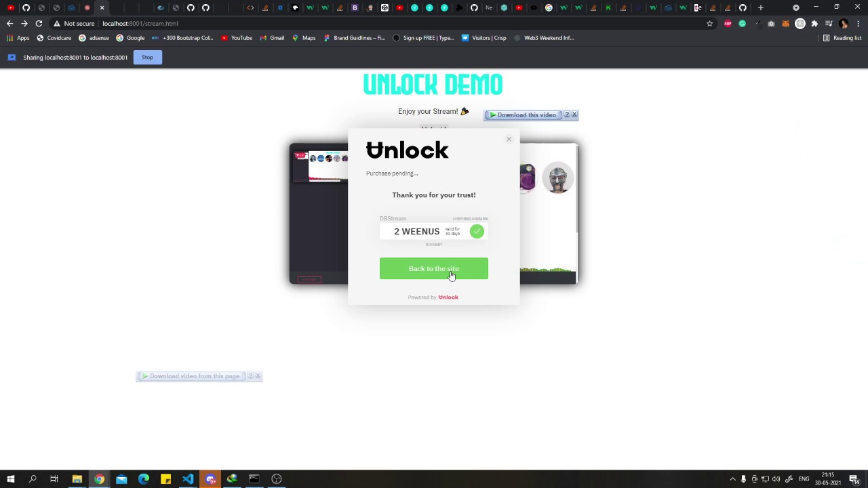Open the Apps bookmark

(18, 38)
